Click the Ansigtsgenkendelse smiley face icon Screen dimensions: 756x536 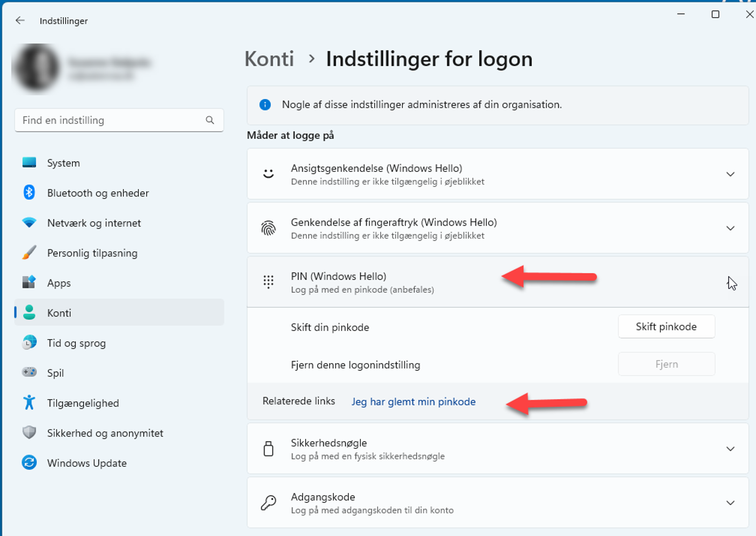coord(268,174)
